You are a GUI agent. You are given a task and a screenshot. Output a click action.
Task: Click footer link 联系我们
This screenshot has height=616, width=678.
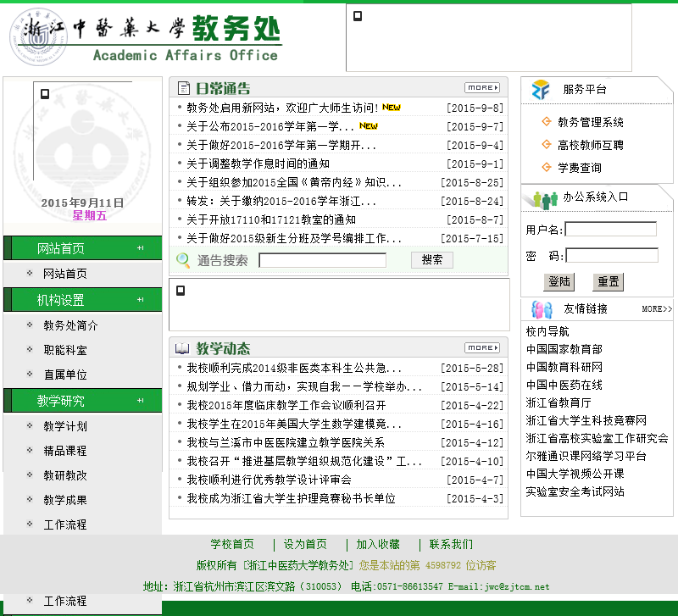click(451, 544)
